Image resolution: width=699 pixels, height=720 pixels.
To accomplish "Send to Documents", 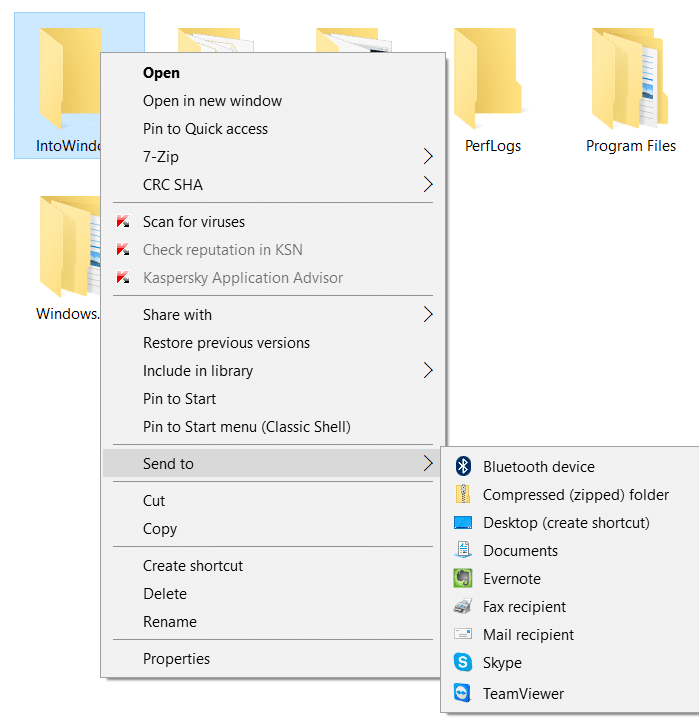I will pos(570,551).
